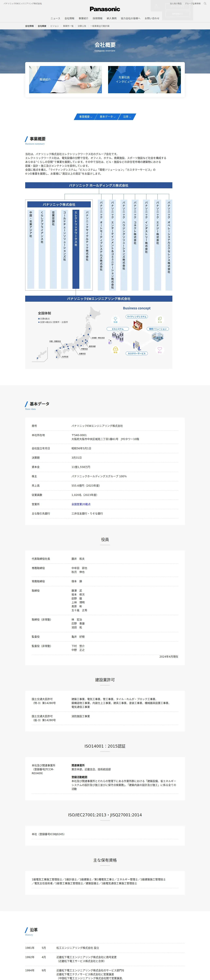This screenshot has height=980, width=210.
Task: Open the 会社情報 main menu item
Action: pyautogui.click(x=69, y=18)
